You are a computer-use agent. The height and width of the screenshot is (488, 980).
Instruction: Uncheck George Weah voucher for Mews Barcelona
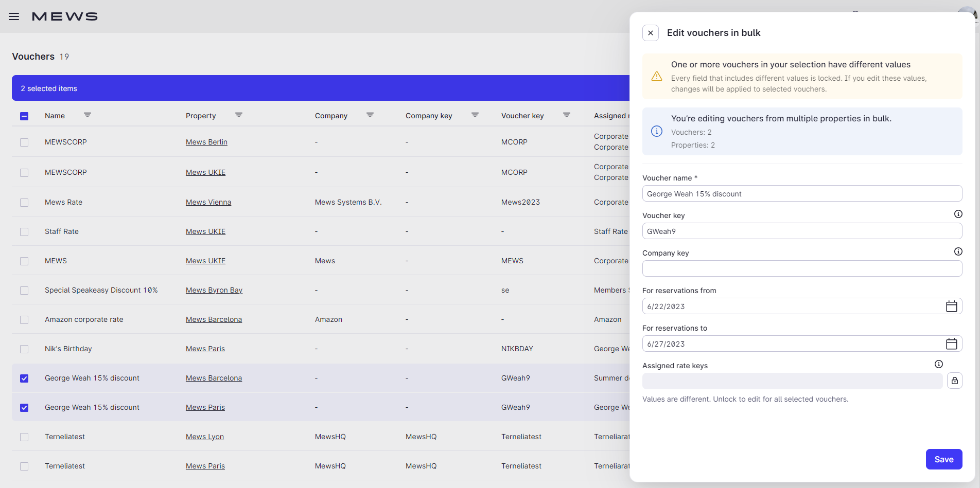point(24,378)
